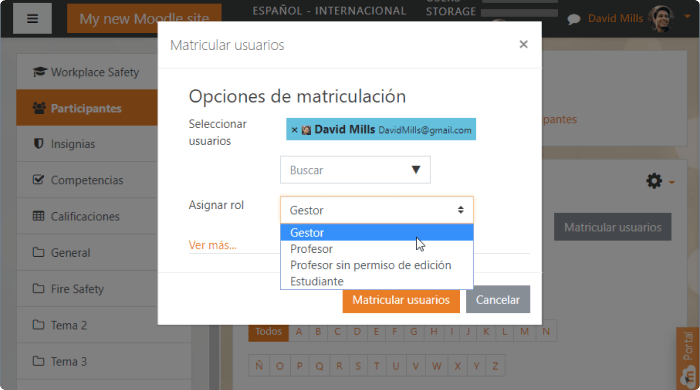Click the Tema 2 folder icon
Viewport: 700px width, 390px height.
[38, 324]
